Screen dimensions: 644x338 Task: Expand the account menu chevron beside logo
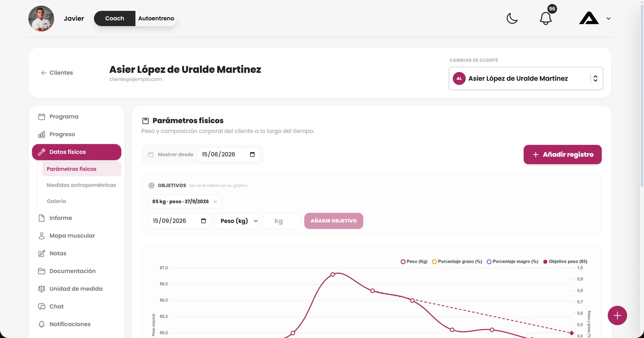click(608, 18)
